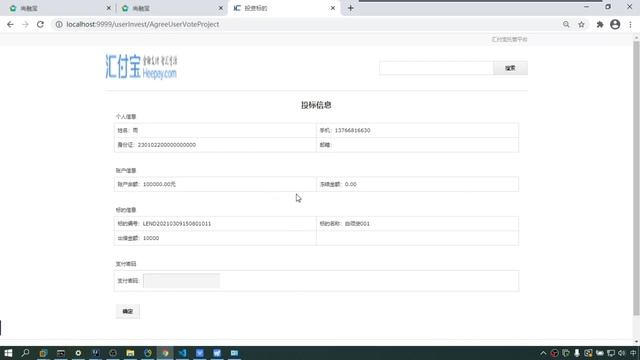Click the Heepay.com logo

(x=141, y=67)
